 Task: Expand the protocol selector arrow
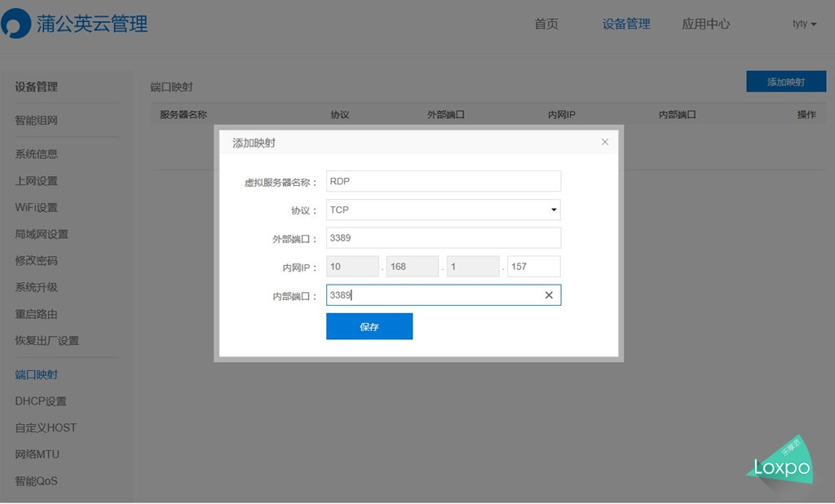[x=554, y=210]
